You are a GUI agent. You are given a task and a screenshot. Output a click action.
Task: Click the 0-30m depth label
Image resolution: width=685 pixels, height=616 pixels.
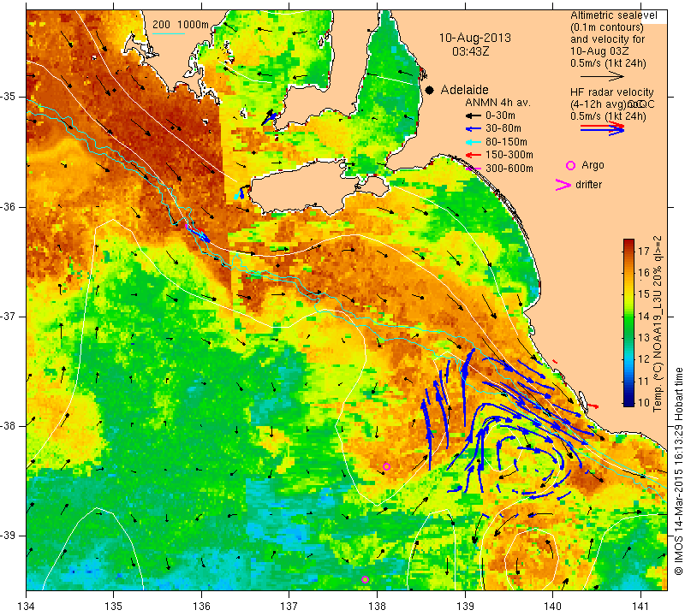coord(500,115)
